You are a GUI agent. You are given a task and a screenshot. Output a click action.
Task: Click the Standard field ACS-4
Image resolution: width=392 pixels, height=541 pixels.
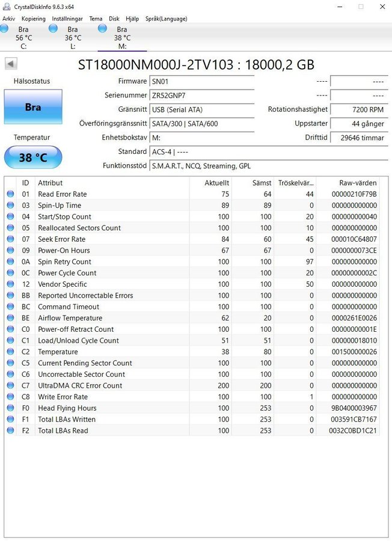point(269,152)
